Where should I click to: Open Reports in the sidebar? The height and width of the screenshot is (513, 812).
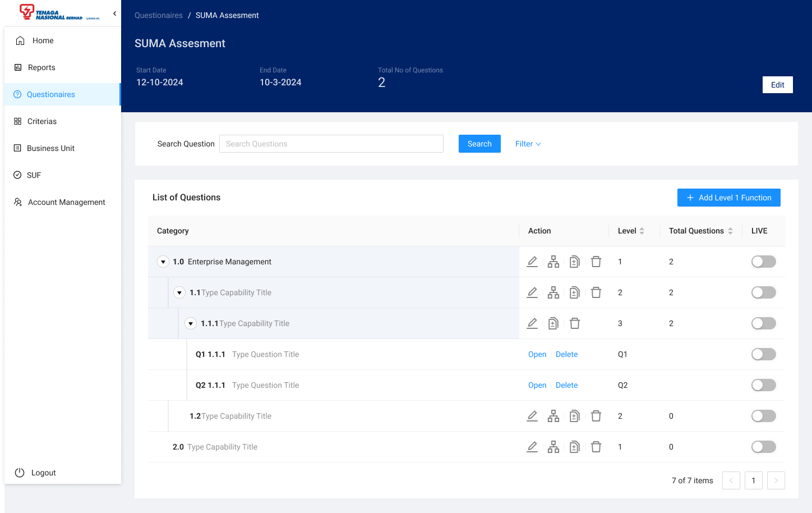[x=63, y=67]
